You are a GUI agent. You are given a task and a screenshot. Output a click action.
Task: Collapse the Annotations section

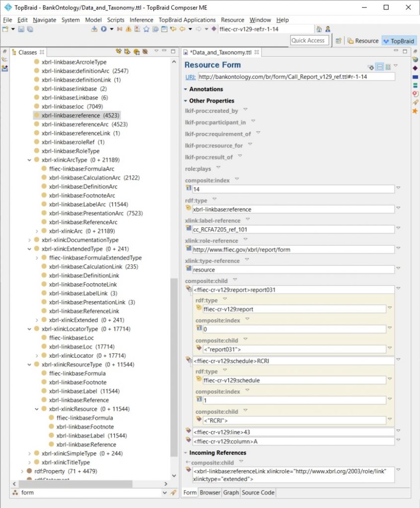click(186, 89)
